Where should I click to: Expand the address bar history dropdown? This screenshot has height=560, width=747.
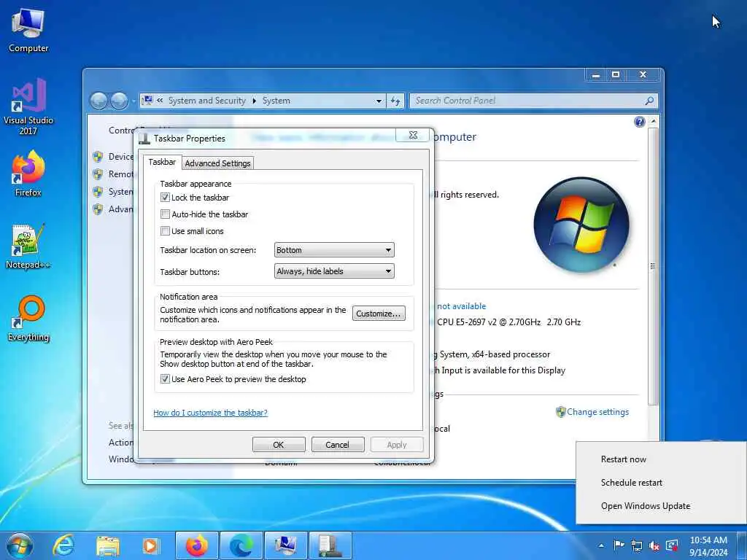(379, 101)
